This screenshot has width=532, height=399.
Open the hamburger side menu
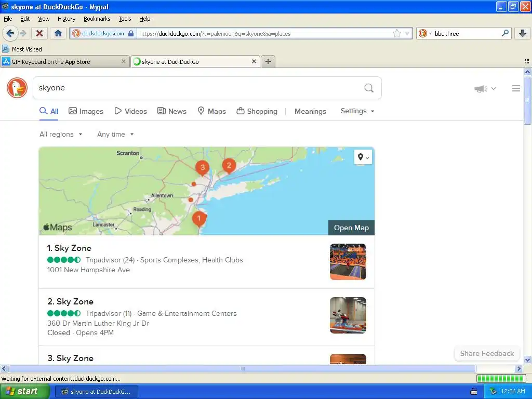click(516, 88)
